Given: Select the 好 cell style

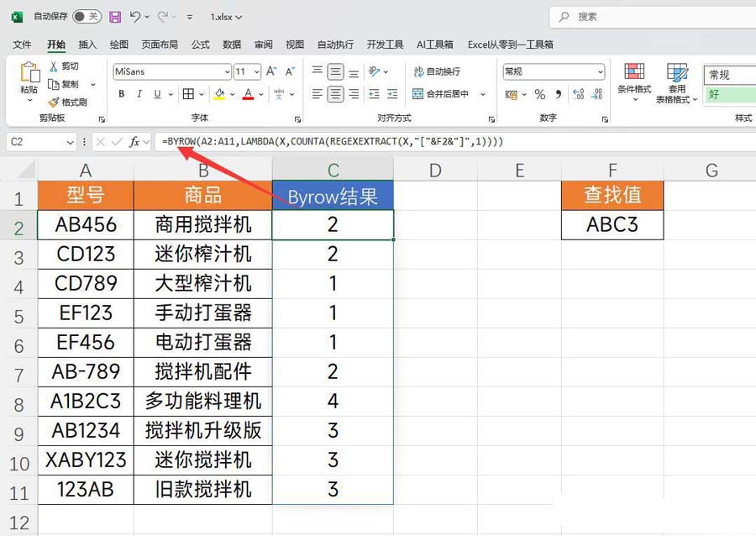Looking at the screenshot, I should pyautogui.click(x=730, y=94).
